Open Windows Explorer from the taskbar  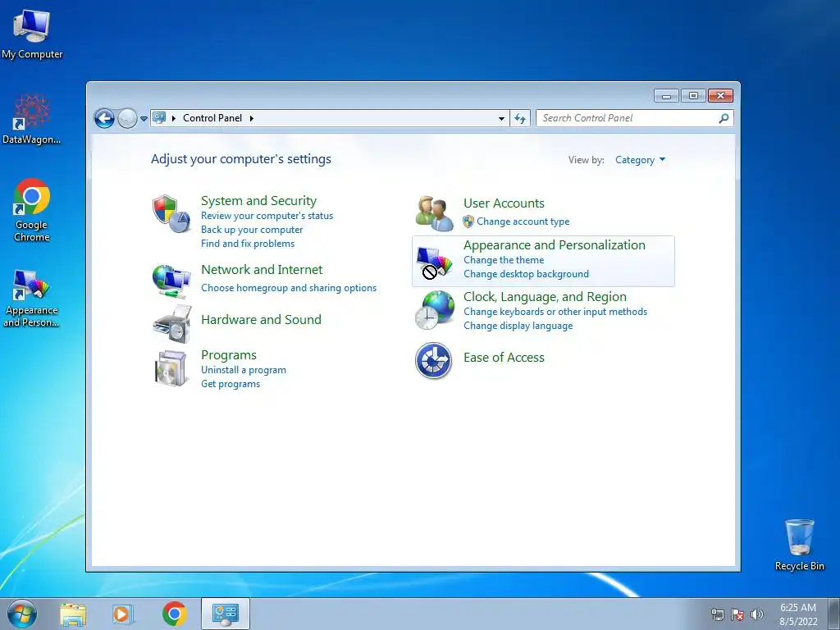point(73,614)
